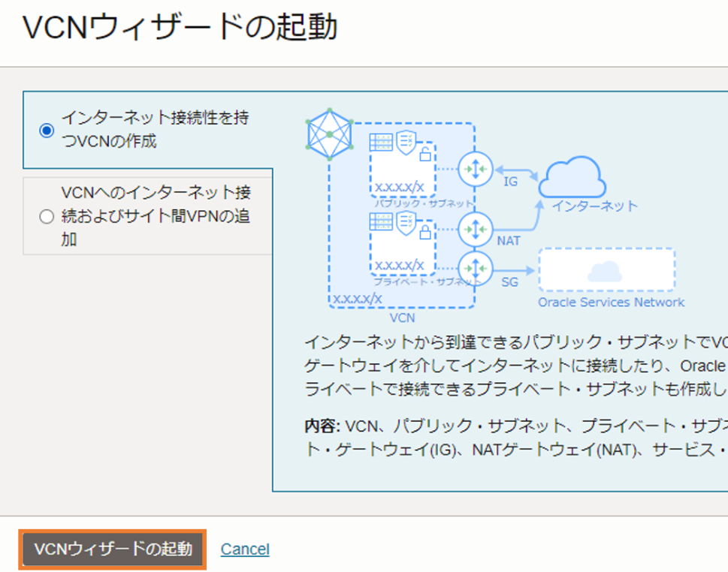The width and height of the screenshot is (728, 572).
Task: Click the private subnet route table icon
Action: click(382, 221)
